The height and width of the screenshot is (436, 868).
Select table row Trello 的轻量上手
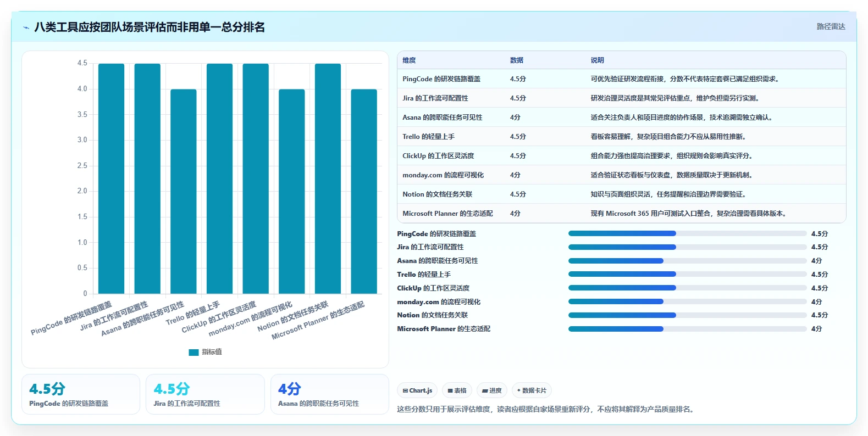[621, 137]
